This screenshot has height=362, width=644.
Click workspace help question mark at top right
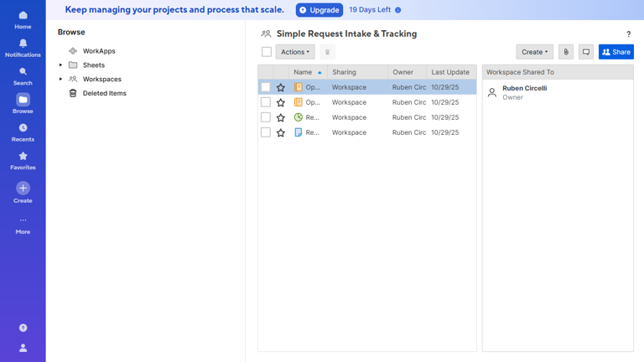(x=628, y=34)
